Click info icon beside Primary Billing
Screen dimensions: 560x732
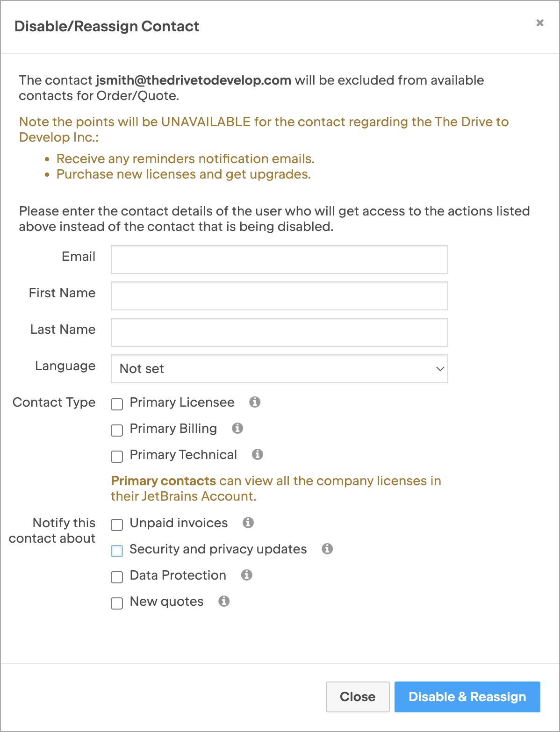click(x=237, y=428)
